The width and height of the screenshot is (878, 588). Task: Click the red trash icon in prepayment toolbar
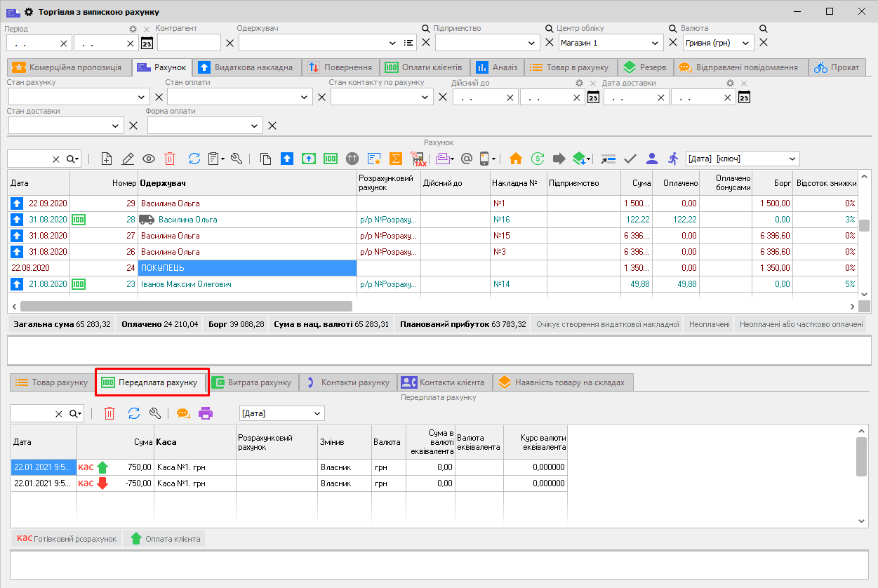[x=109, y=413]
